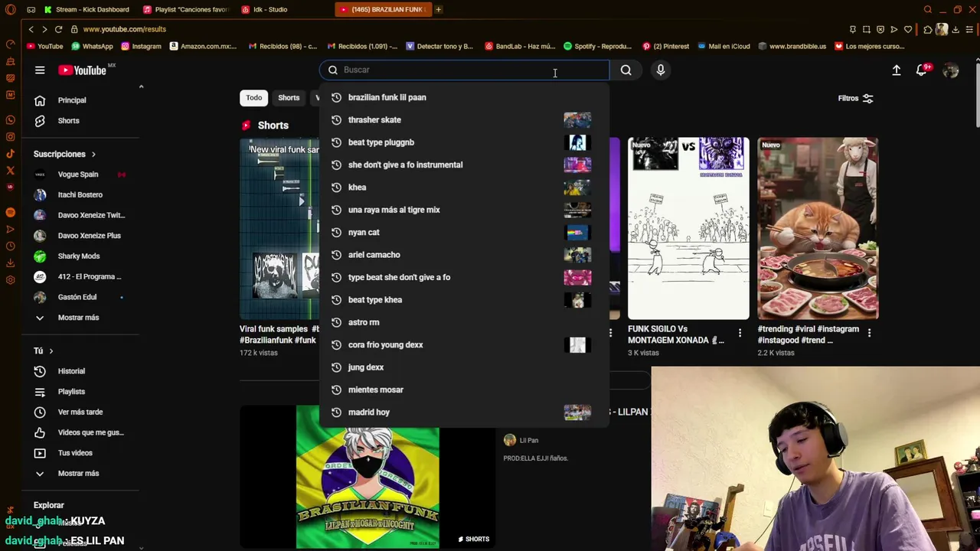
Task: Open the upload/create icon in YouTube header
Action: 897,70
